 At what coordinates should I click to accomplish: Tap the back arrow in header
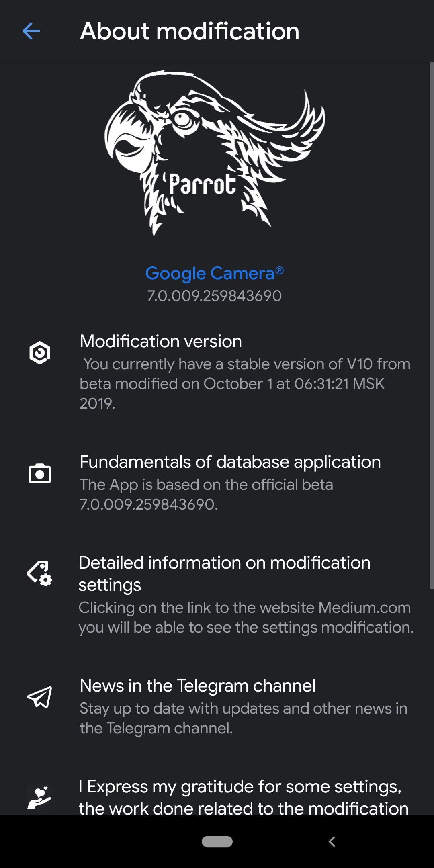[31, 31]
